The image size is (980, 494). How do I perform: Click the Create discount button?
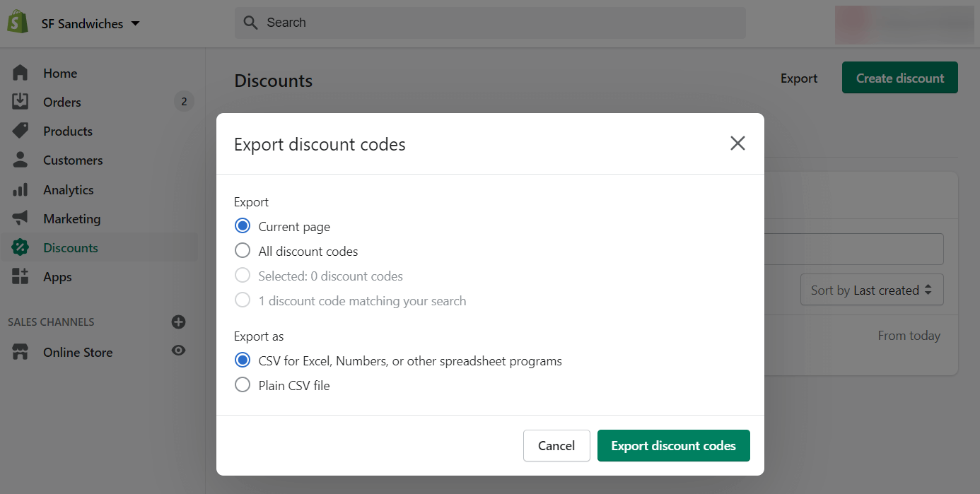pos(900,78)
